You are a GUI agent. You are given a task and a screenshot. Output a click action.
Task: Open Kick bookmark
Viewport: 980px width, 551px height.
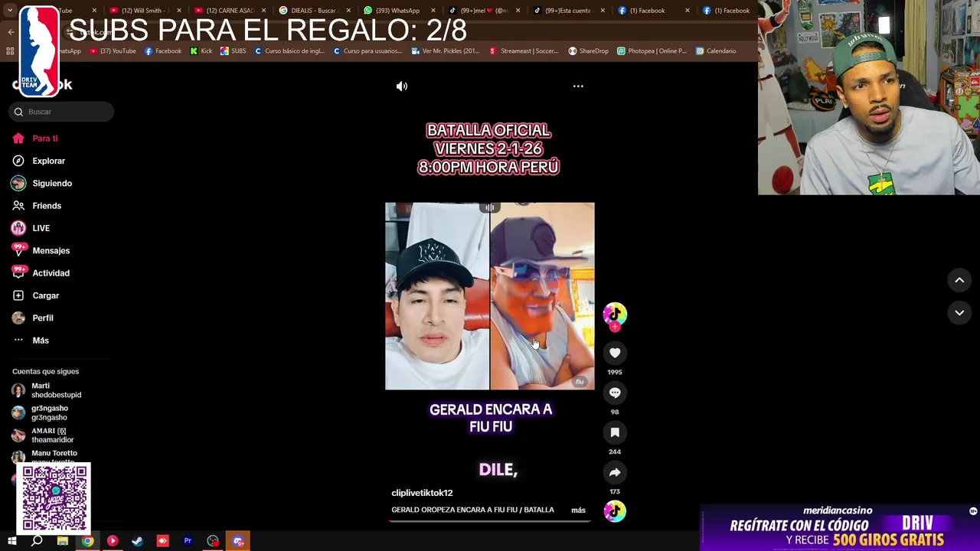[x=201, y=51]
